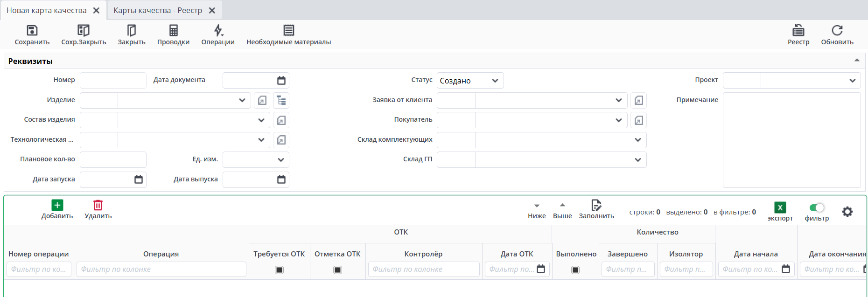
Task: Select the Новая карта качества tab
Action: click(x=47, y=10)
